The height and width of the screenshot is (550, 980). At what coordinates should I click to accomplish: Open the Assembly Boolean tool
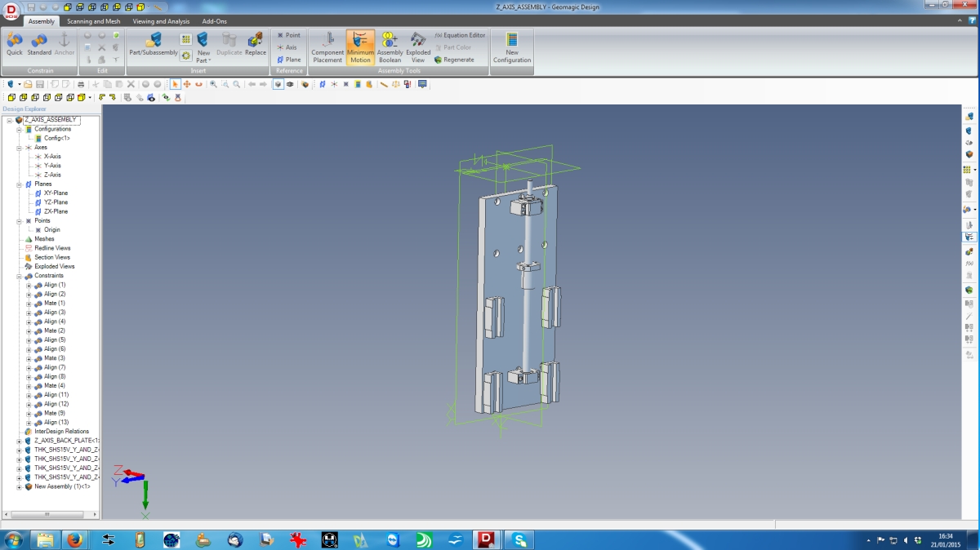pyautogui.click(x=390, y=47)
